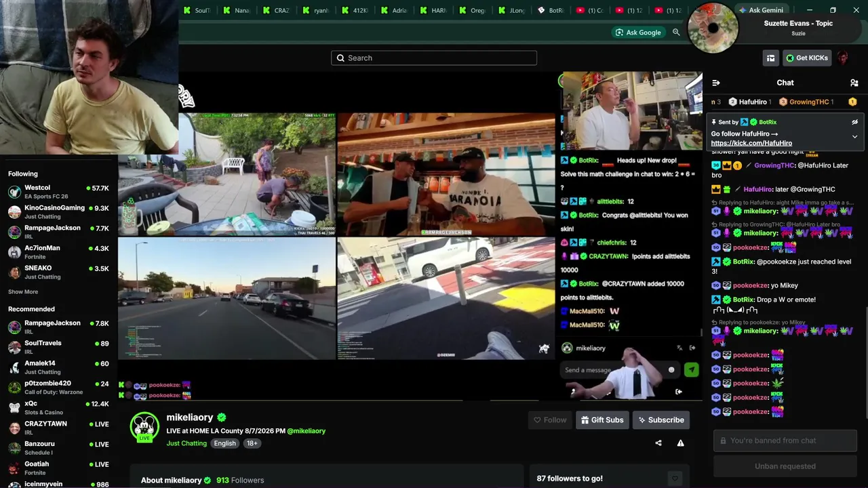Toggle the Follow button for mikeliaory

[x=550, y=420]
